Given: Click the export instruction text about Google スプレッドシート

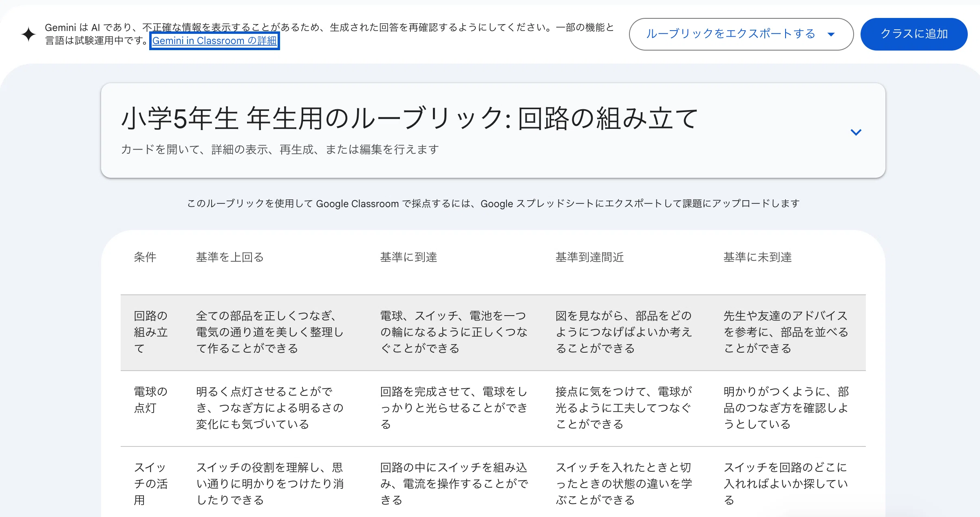Looking at the screenshot, I should 493,203.
